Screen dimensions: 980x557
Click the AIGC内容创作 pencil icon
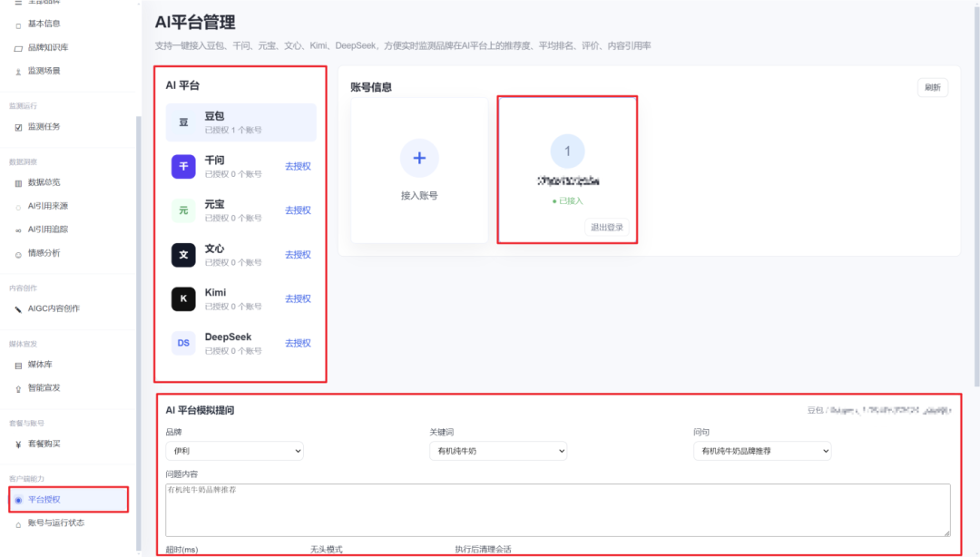point(18,309)
